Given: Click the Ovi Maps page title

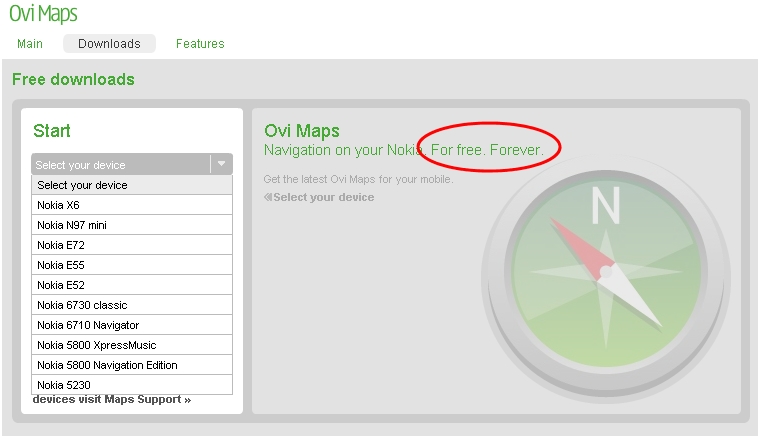Looking at the screenshot, I should pyautogui.click(x=43, y=14).
